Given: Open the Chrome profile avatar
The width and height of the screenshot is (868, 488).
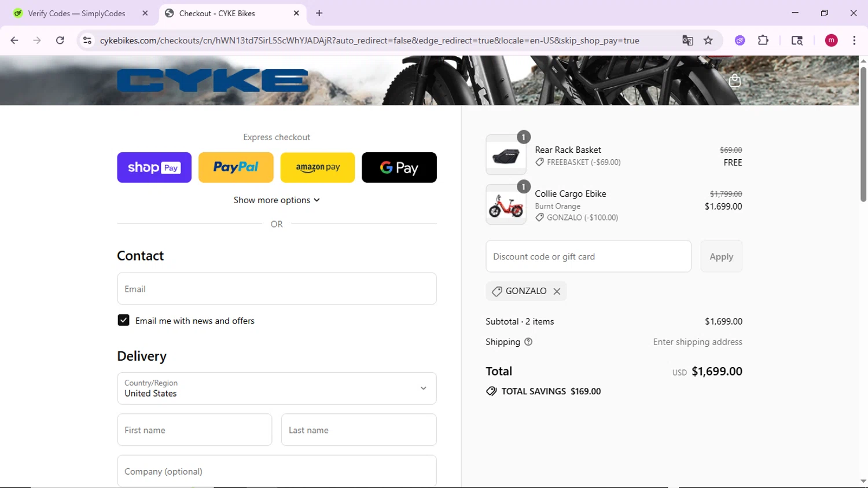Looking at the screenshot, I should pyautogui.click(x=832, y=41).
